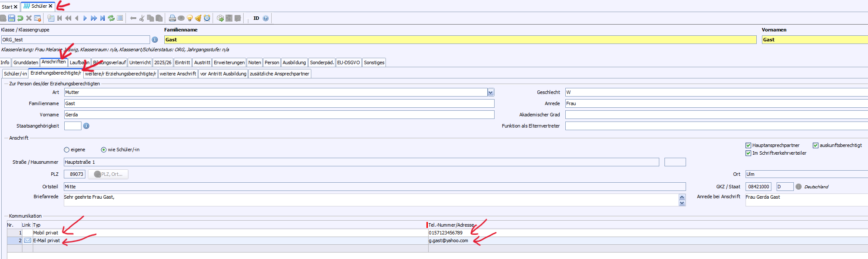Click the envelope link icon for E-Mail privat
Image resolution: width=868 pixels, height=259 pixels.
coord(28,240)
